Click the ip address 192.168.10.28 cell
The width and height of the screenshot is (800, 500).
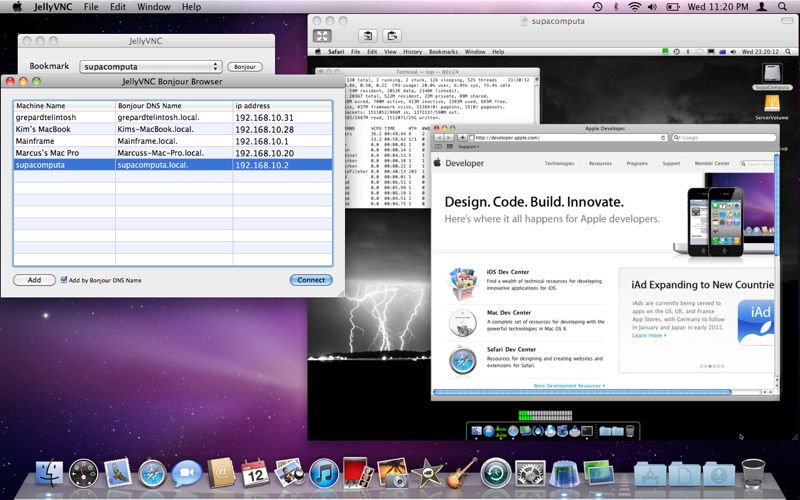pyautogui.click(x=282, y=129)
